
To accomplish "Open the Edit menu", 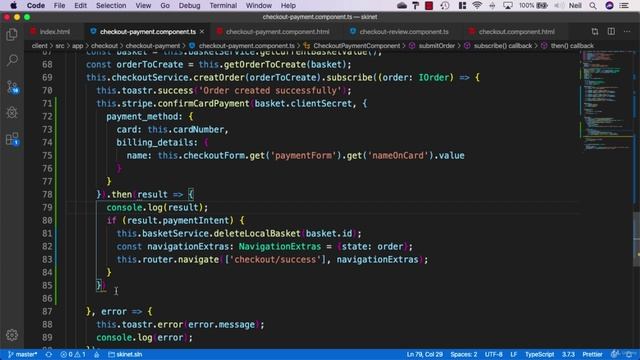I will [x=80, y=6].
